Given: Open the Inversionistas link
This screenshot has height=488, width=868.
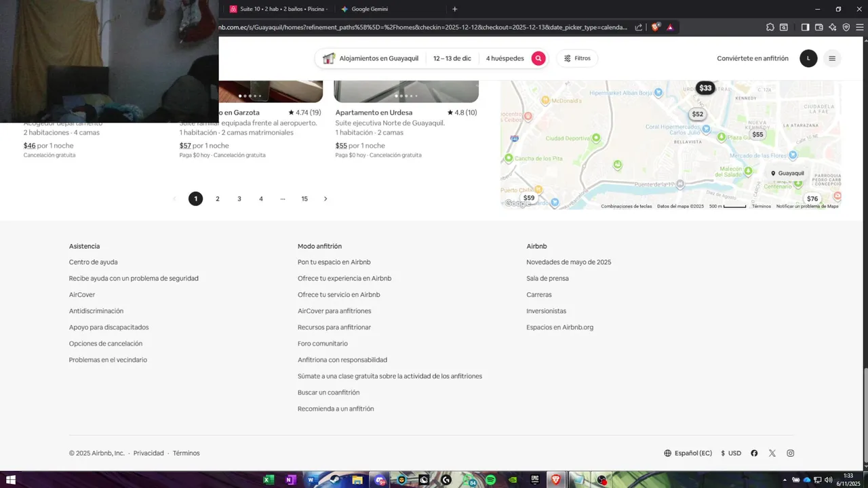Looking at the screenshot, I should [546, 311].
